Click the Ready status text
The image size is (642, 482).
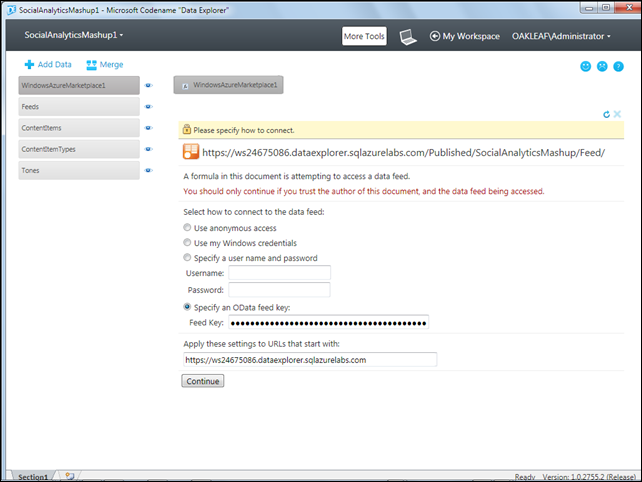[525, 477]
